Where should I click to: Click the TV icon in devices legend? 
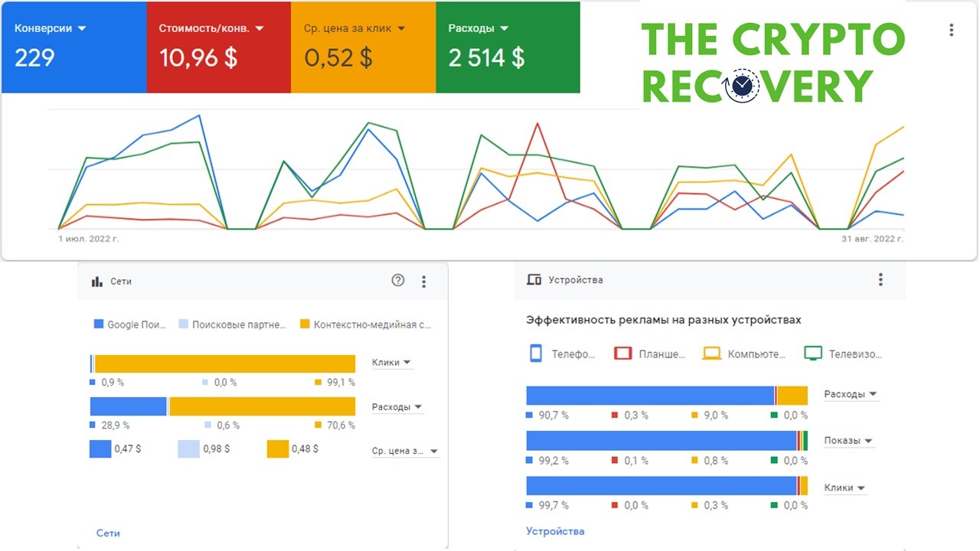coord(813,354)
